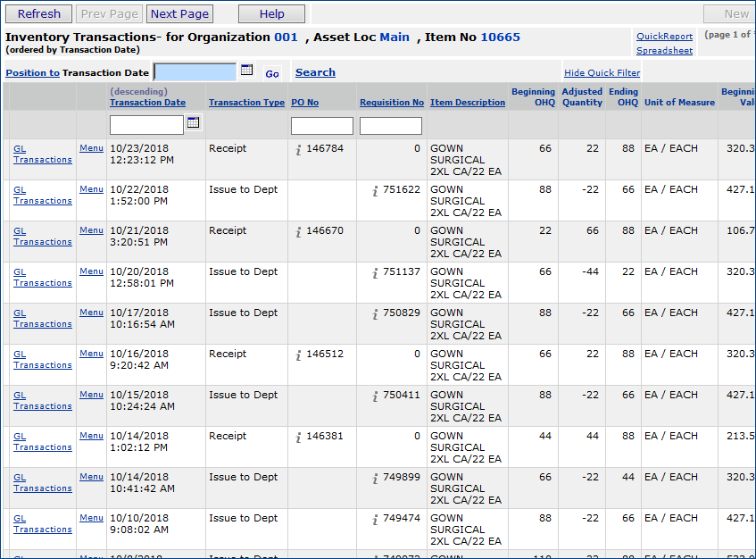Click info icon next to requisition 751622

click(x=376, y=191)
